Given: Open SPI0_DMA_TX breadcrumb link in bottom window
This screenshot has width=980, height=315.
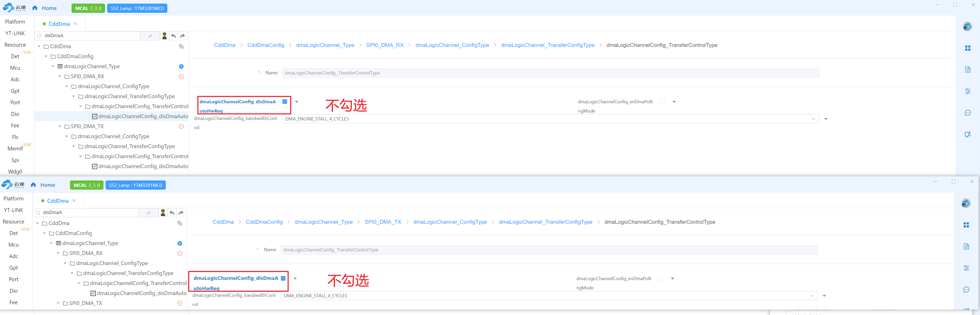Looking at the screenshot, I should pos(383,222).
